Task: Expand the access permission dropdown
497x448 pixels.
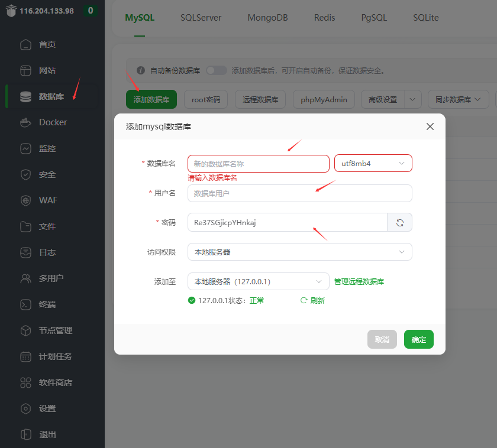Action: (299, 252)
